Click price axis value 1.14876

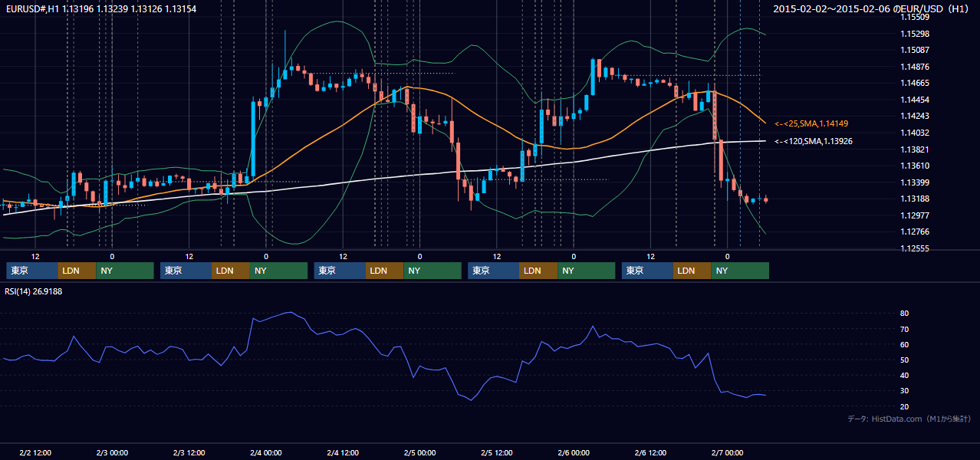915,67
